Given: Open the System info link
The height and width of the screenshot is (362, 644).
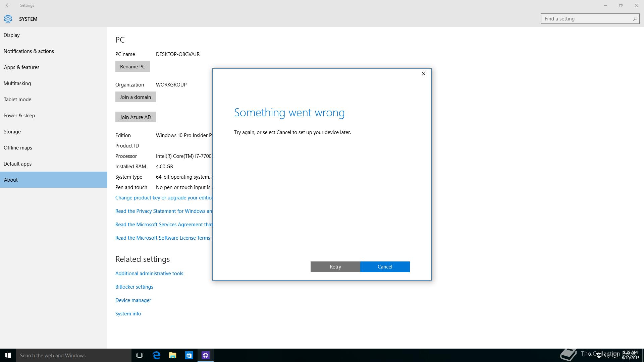Looking at the screenshot, I should [x=128, y=314].
